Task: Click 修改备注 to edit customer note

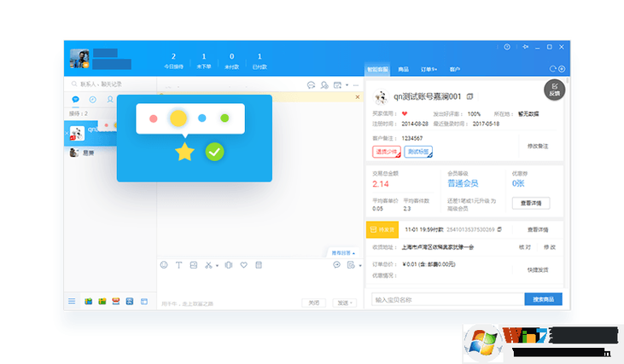Action: (x=538, y=147)
